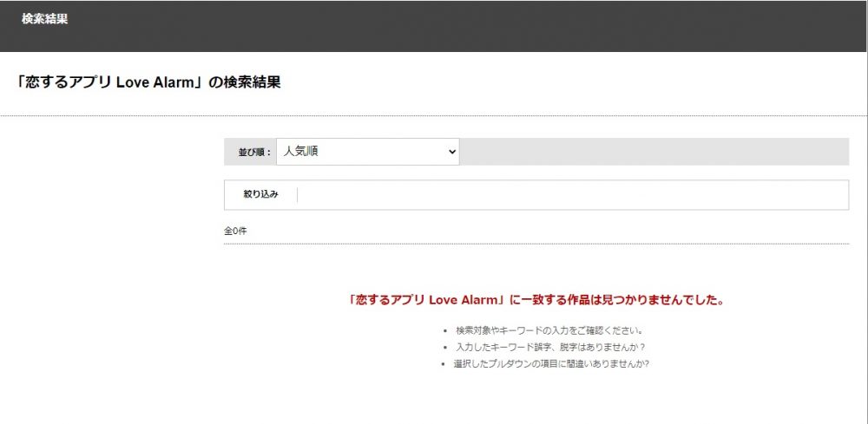This screenshot has height=424, width=868.
Task: Click the tip 検索対象やキーワードの入力をご確認ください
Action: click(549, 330)
